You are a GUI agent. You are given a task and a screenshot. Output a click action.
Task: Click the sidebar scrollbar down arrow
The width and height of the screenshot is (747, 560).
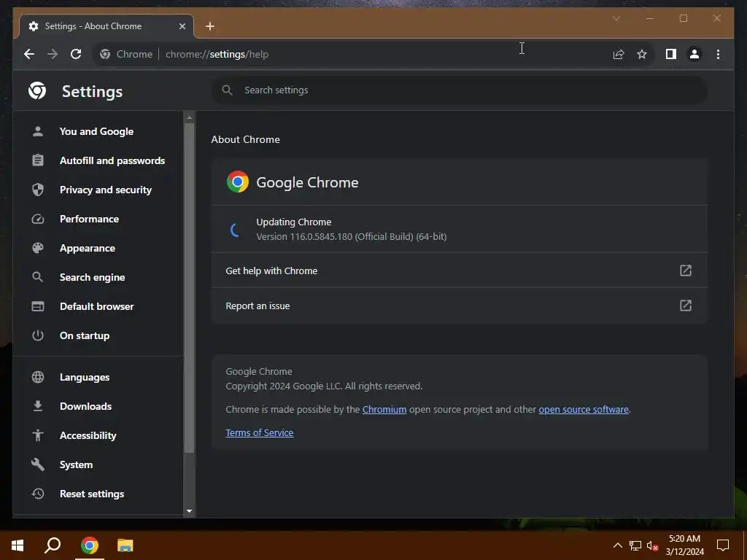point(189,511)
